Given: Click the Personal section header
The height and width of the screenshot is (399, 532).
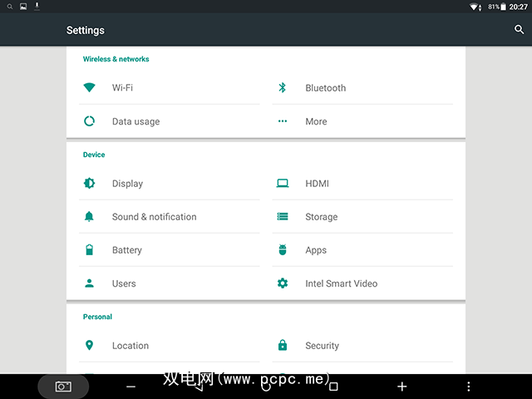Looking at the screenshot, I should (x=97, y=317).
